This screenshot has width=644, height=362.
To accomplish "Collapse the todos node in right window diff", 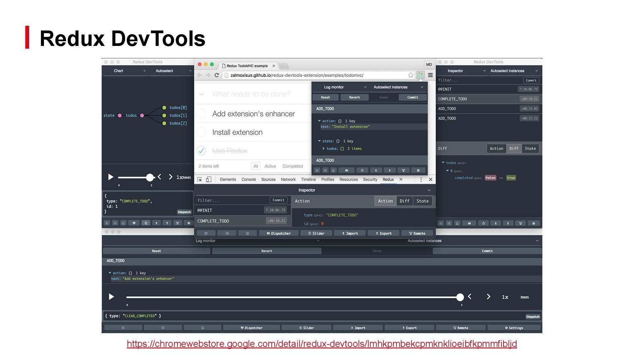I will tap(443, 163).
